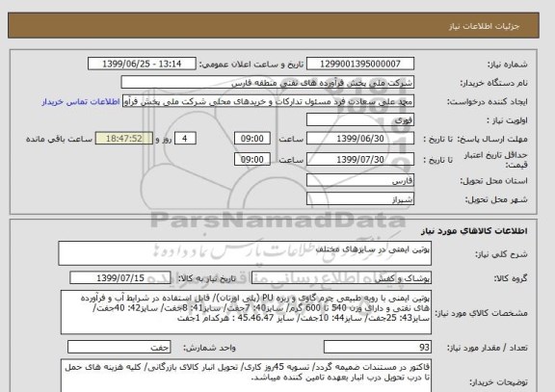Click the goods specification text area
Image resolution: width=555 pixels, height=392 pixels.
246,312
